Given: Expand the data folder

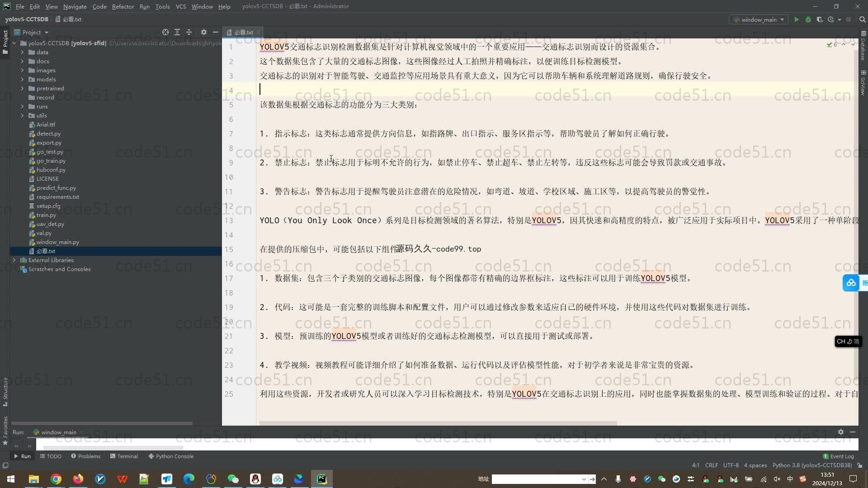Looking at the screenshot, I should coord(22,52).
